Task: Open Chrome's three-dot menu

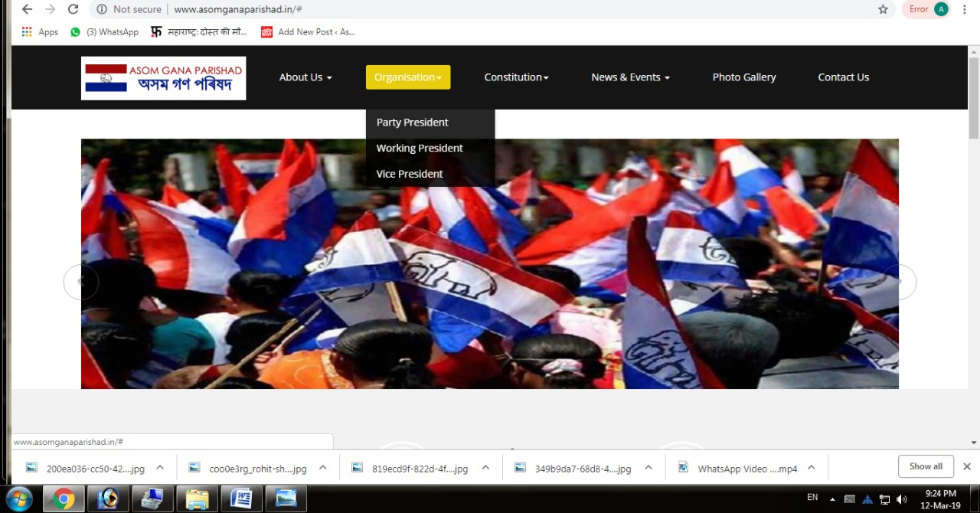Action: [x=965, y=9]
